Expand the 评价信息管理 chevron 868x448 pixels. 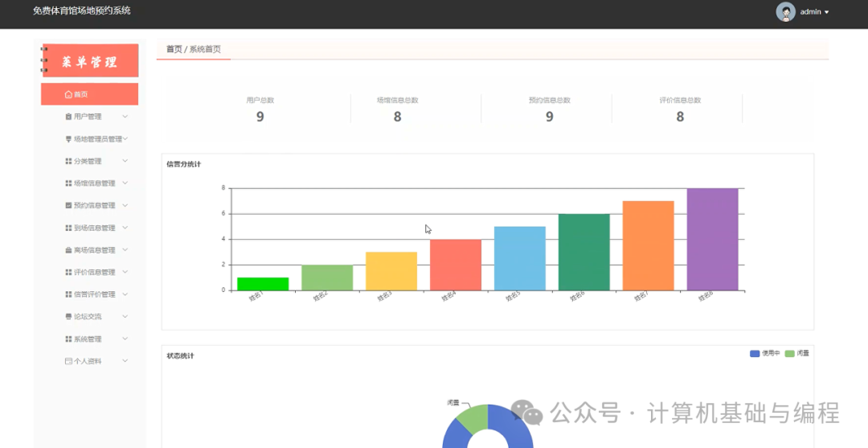[x=125, y=272]
